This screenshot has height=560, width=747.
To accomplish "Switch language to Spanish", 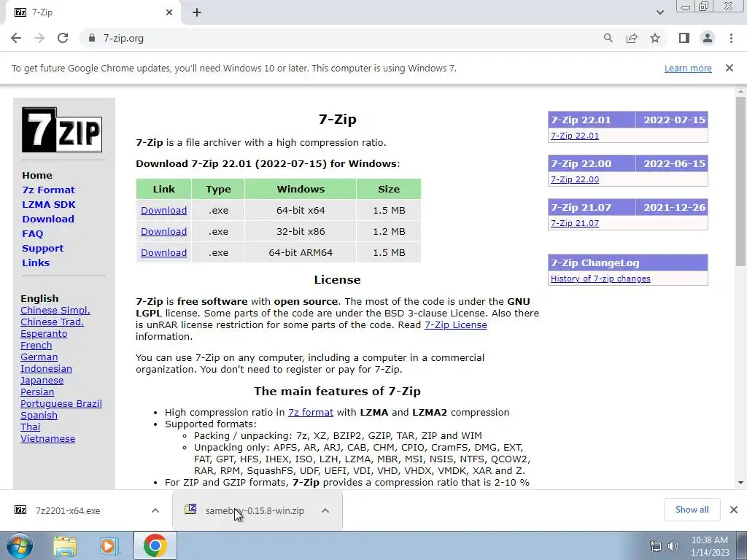I will point(39,415).
